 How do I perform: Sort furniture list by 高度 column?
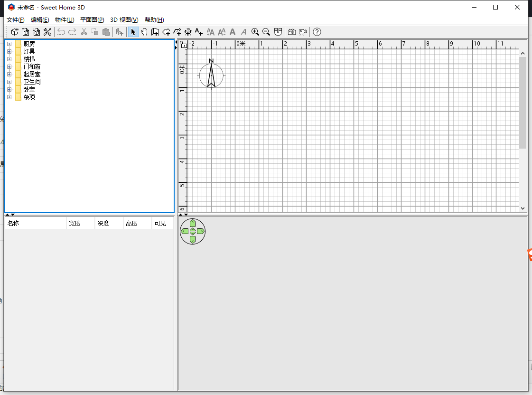point(138,223)
